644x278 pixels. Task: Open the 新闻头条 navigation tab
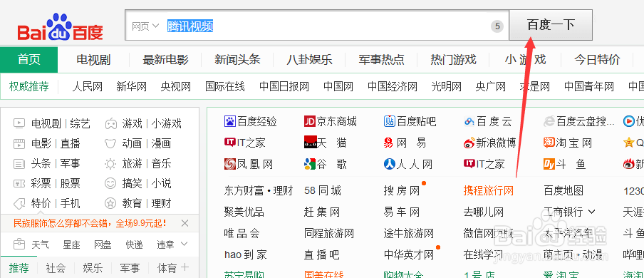(237, 60)
